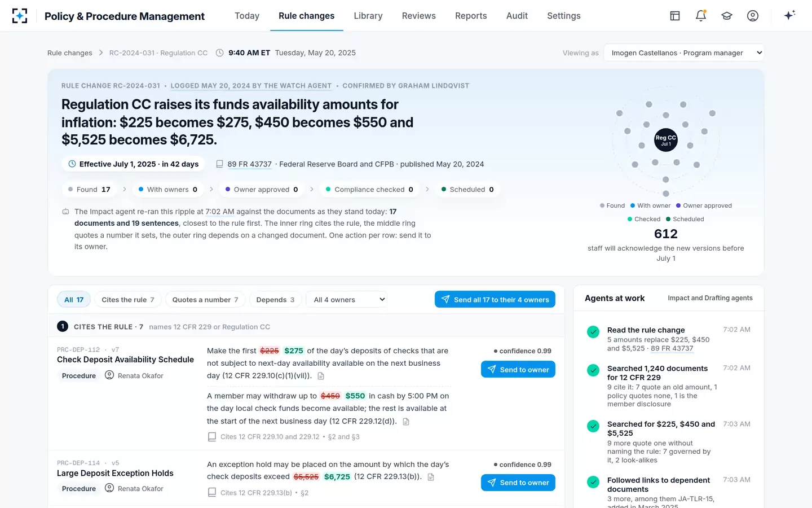The width and height of the screenshot is (812, 508).
Task: Click Rule changes breadcrumb link
Action: (x=70, y=53)
